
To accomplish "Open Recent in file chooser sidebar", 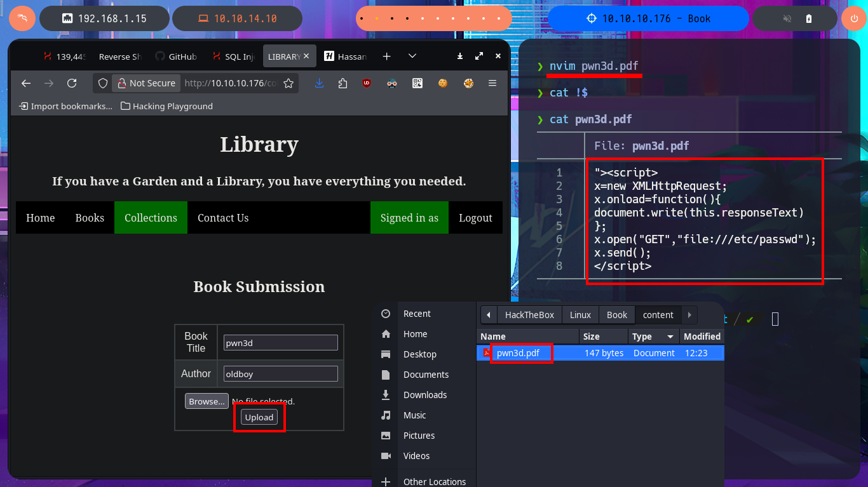I will pyautogui.click(x=424, y=314).
